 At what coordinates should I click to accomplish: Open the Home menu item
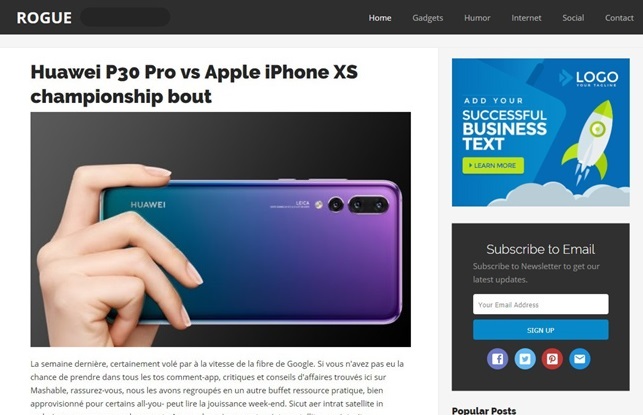click(380, 18)
